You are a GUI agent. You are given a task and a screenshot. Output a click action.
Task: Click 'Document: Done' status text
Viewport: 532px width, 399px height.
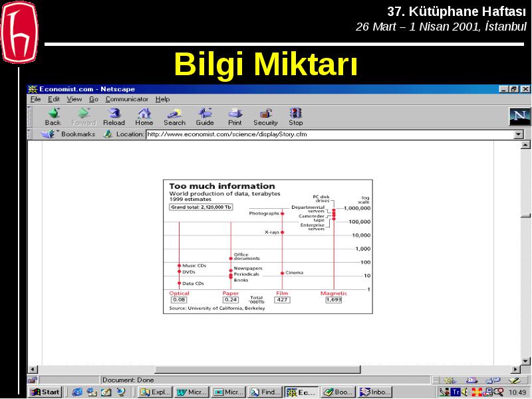(128, 380)
